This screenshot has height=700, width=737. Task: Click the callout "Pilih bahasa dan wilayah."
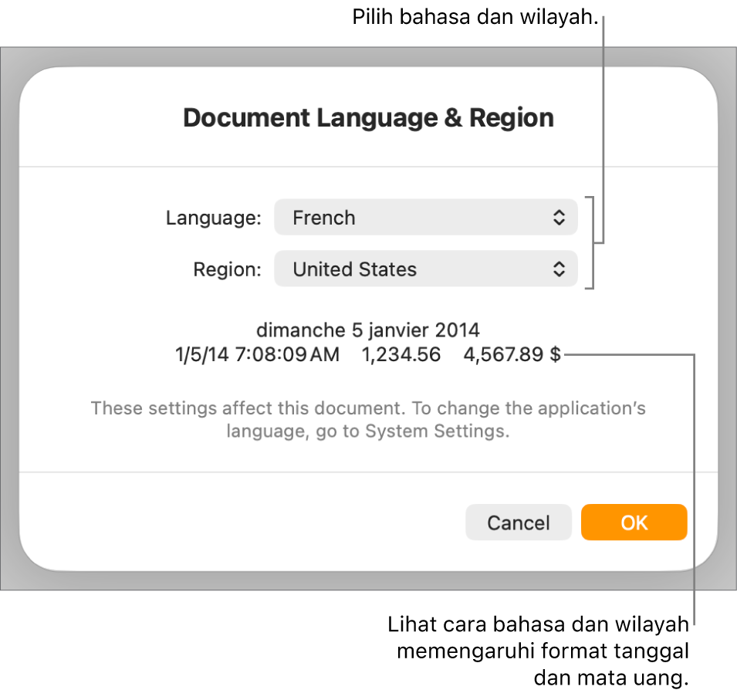(475, 17)
